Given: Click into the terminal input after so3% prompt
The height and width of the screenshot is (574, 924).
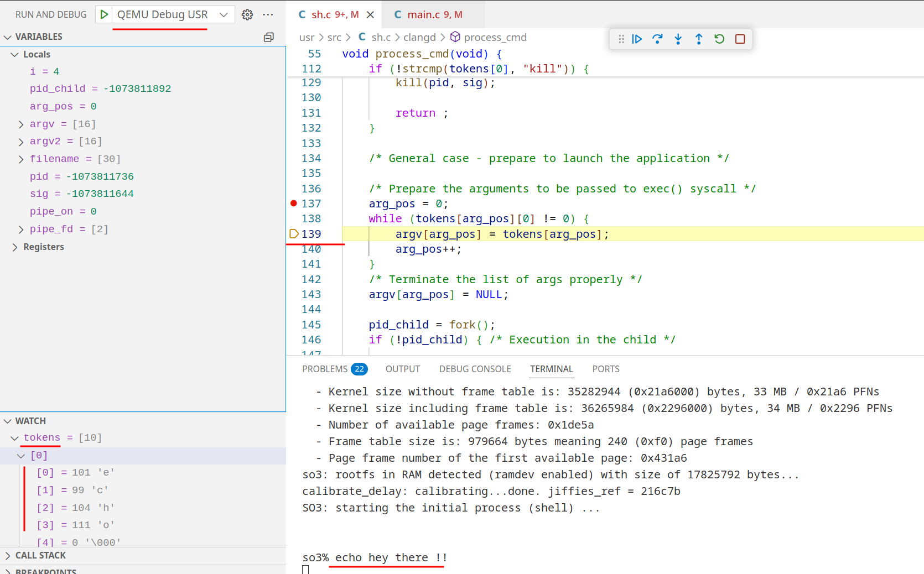Looking at the screenshot, I should tap(498, 557).
